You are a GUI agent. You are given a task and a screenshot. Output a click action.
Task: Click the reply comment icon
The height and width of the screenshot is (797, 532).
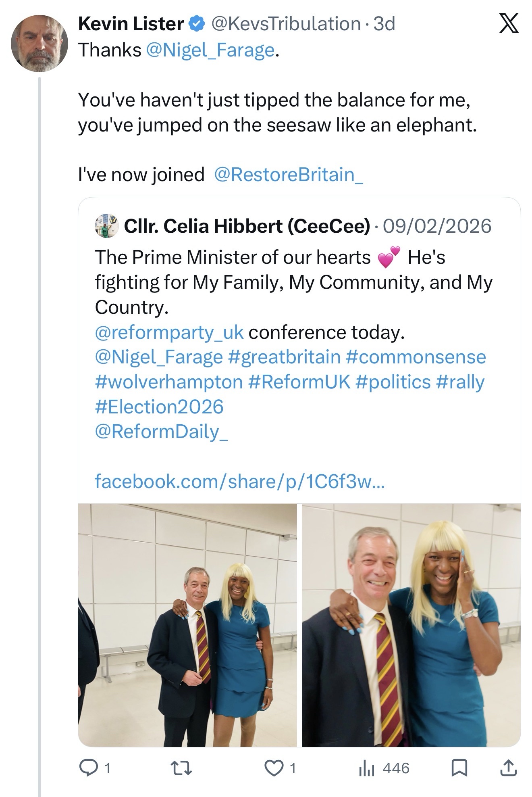pos(86,768)
